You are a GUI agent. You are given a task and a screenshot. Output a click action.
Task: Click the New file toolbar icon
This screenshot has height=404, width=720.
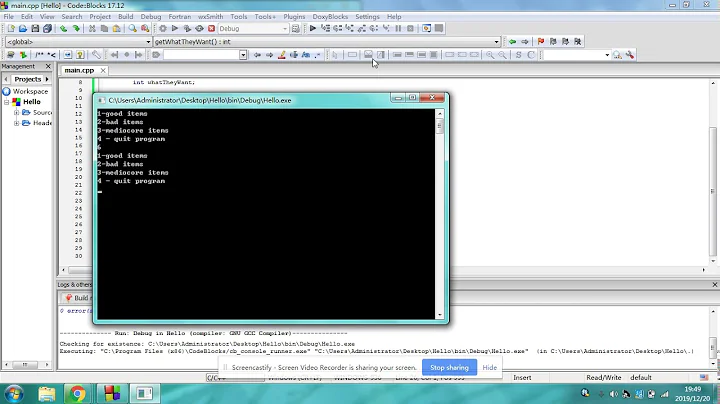[11, 28]
